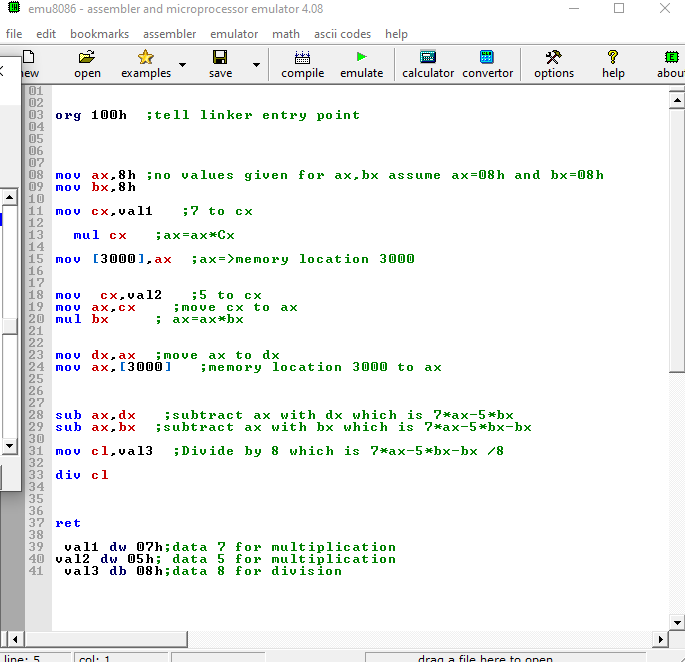Open the examples star icon
The height and width of the screenshot is (662, 685).
tap(145, 57)
